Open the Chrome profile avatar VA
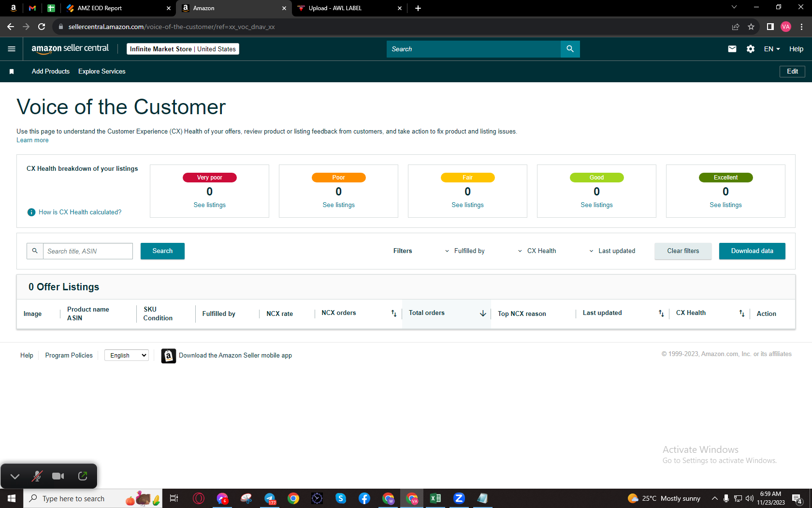 pos(786,27)
